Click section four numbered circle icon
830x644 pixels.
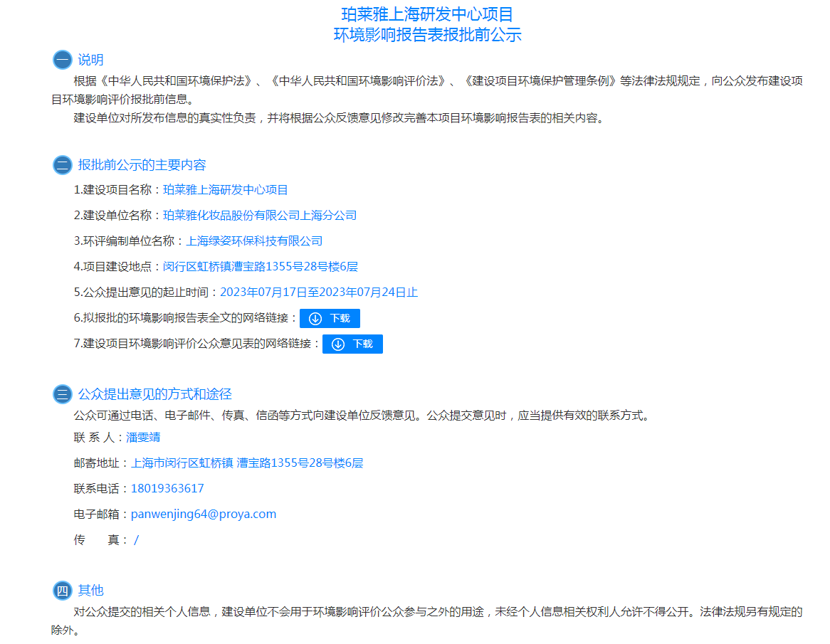pos(63,590)
